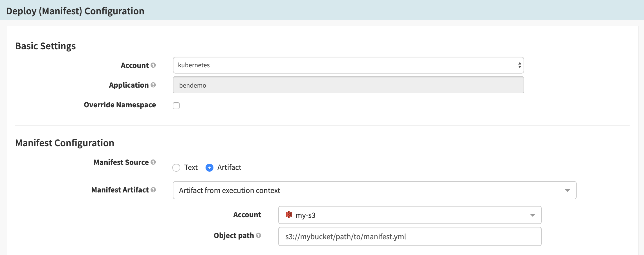Viewport: 644px width, 255px height.
Task: Click the caret on the my-s3 Account dropdown
Action: pos(532,215)
